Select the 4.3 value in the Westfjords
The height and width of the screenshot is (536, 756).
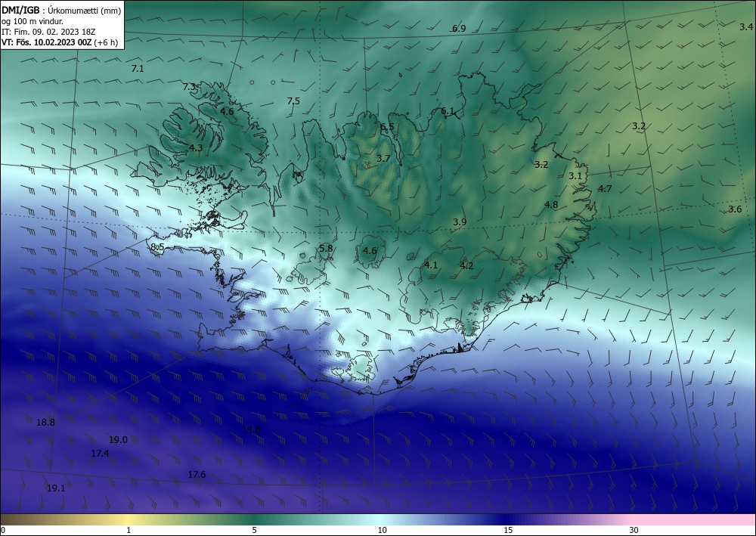click(196, 148)
